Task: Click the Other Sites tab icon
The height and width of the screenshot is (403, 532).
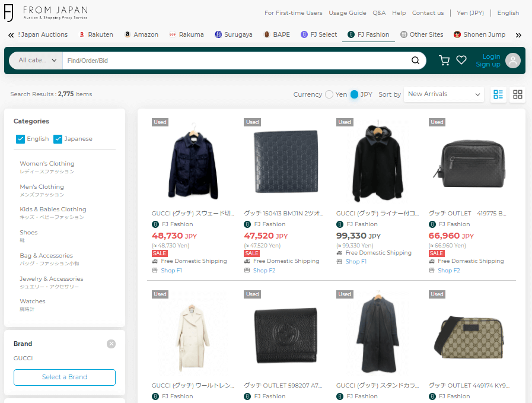Action: pos(403,34)
